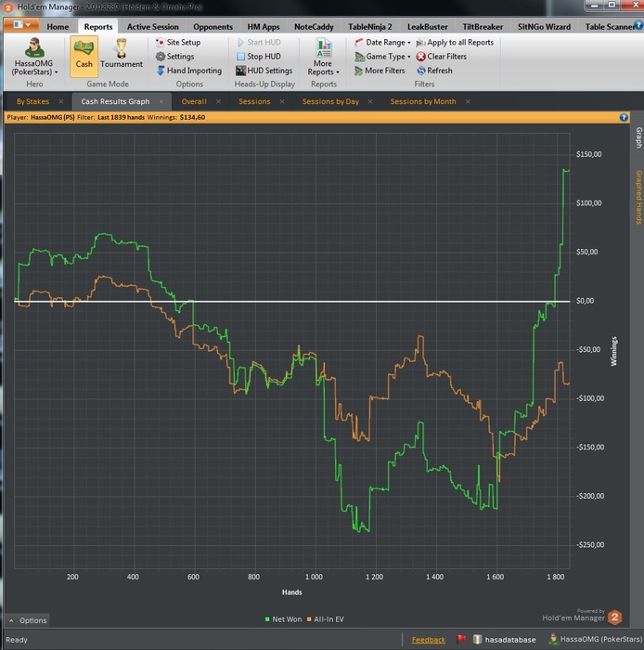Open Site Setup options
644x650 pixels.
(178, 43)
